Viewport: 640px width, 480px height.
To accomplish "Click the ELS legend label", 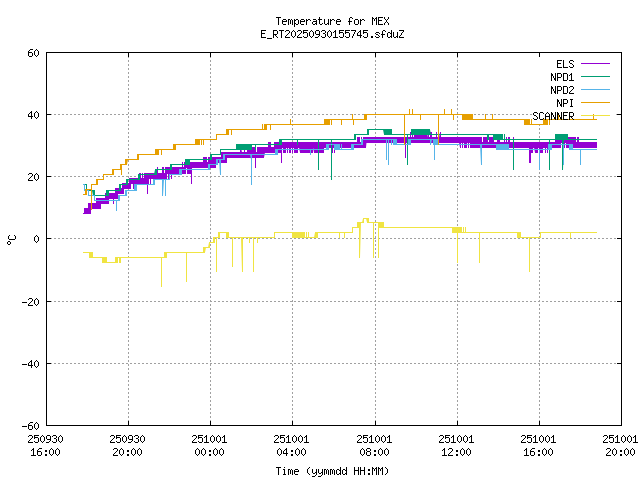I will 564,64.
